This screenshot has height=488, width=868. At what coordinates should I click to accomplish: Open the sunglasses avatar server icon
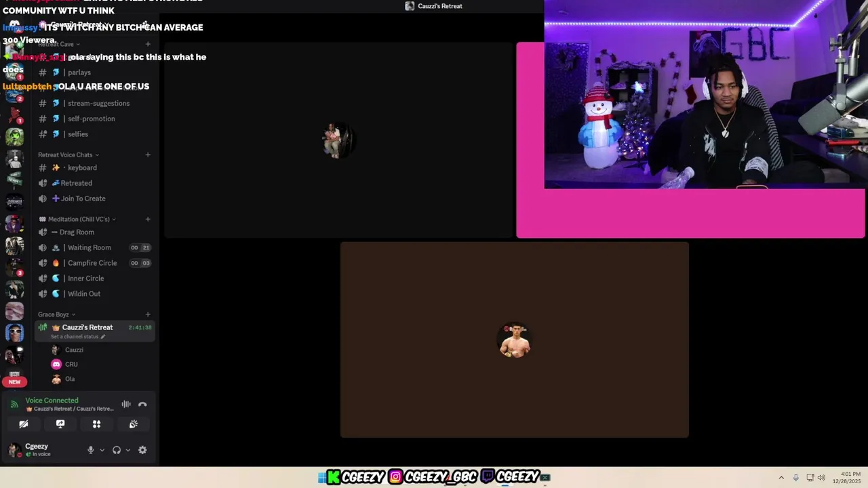click(14, 333)
